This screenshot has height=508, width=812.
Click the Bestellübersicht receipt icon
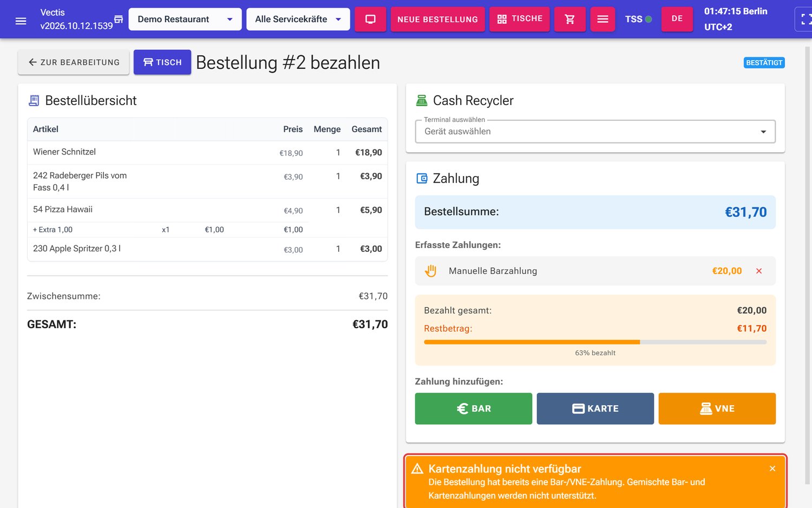pos(34,101)
